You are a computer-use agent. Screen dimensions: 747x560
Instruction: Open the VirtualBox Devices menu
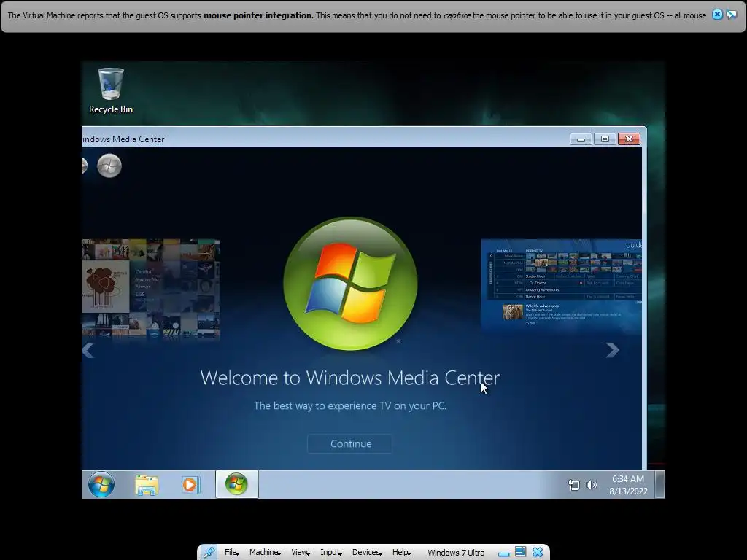(367, 553)
